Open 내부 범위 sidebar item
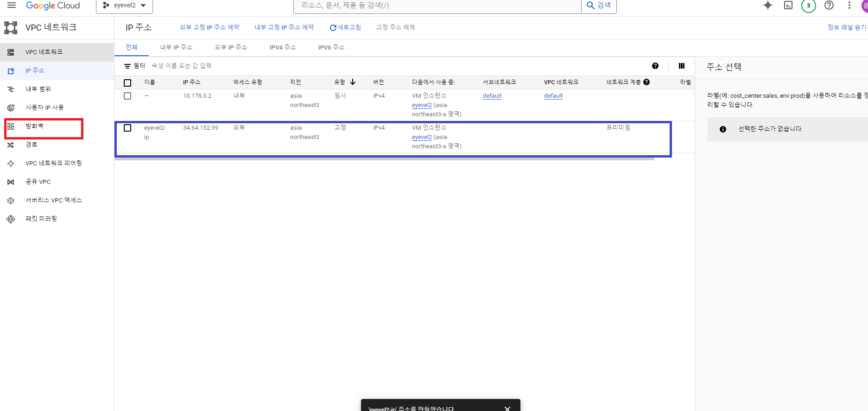This screenshot has height=411, width=868. coord(57,89)
